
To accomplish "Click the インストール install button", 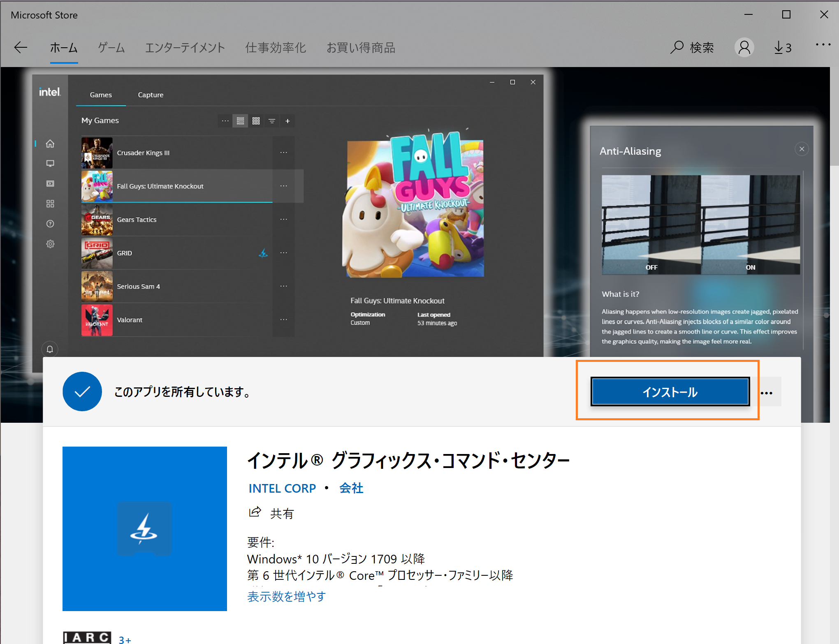I will pos(670,391).
